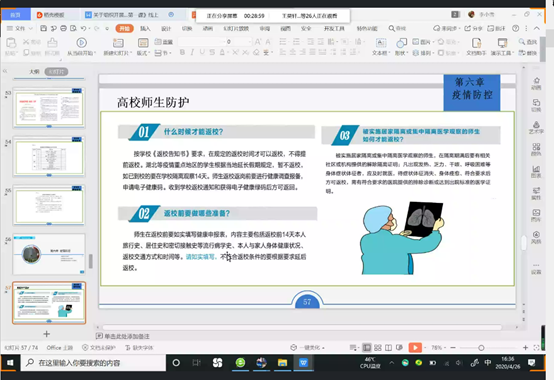This screenshot has height=380, width=554.
Task: Click the Text Box icon
Action: coord(381,43)
